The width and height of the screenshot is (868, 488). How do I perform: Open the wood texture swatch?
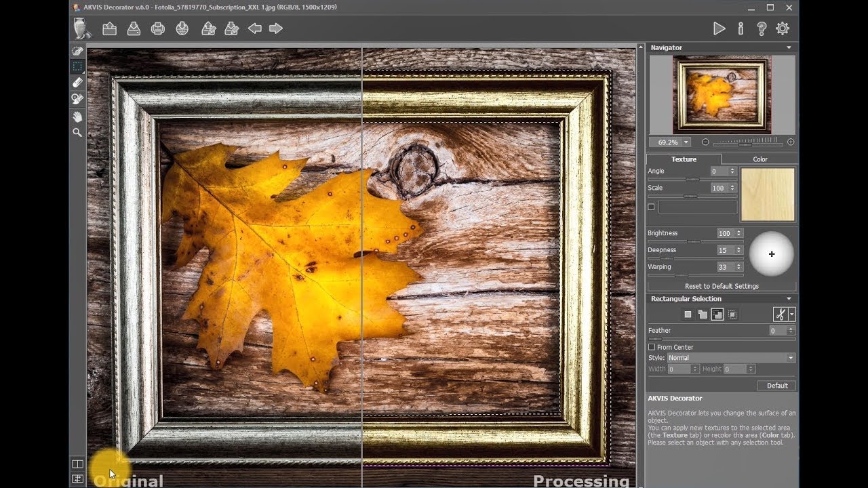coord(768,195)
